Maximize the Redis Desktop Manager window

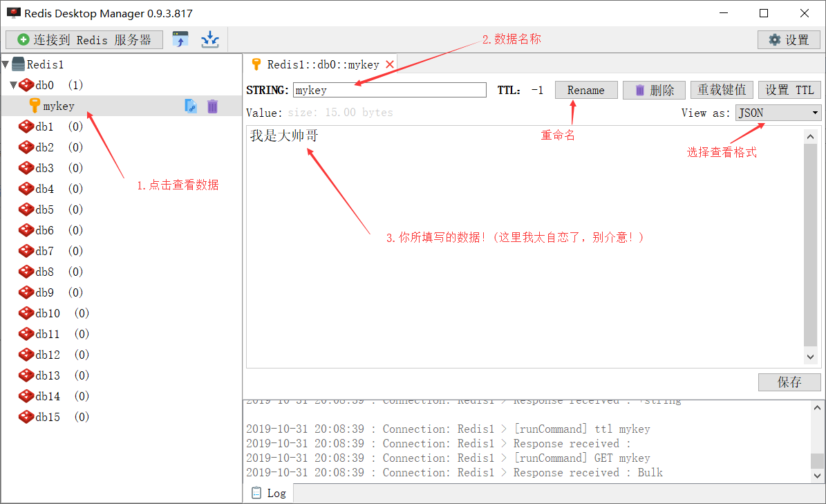pyautogui.click(x=764, y=13)
